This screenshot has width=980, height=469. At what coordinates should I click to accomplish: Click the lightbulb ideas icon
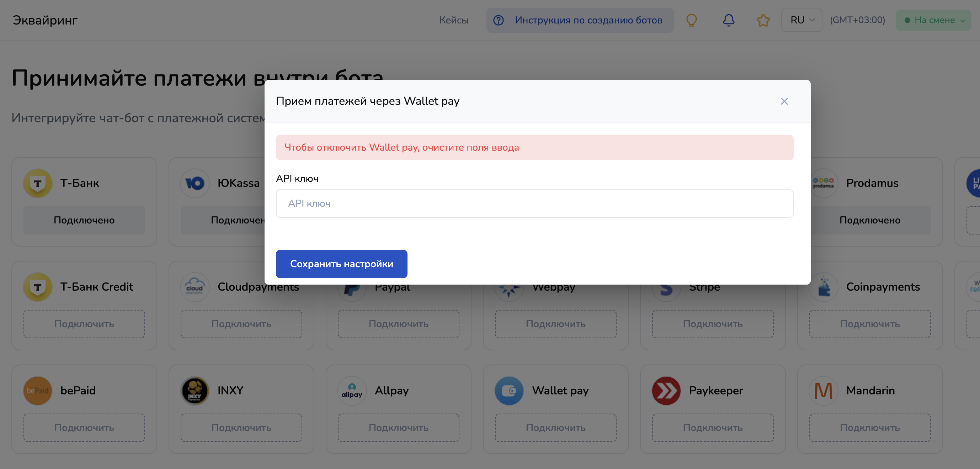691,20
